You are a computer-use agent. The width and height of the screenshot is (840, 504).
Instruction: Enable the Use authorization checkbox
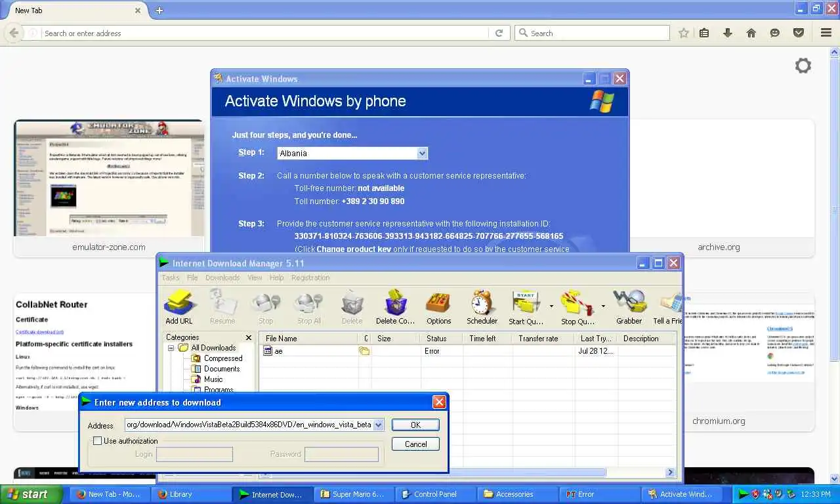tap(98, 441)
